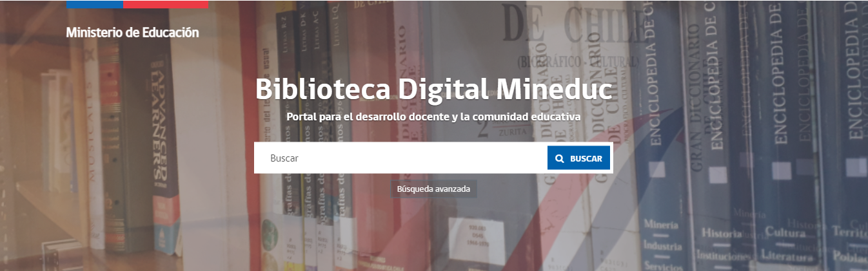Screen dimensions: 868x271
Task: Click the Minería Industria Servicios book spine label
Action: pos(661,246)
